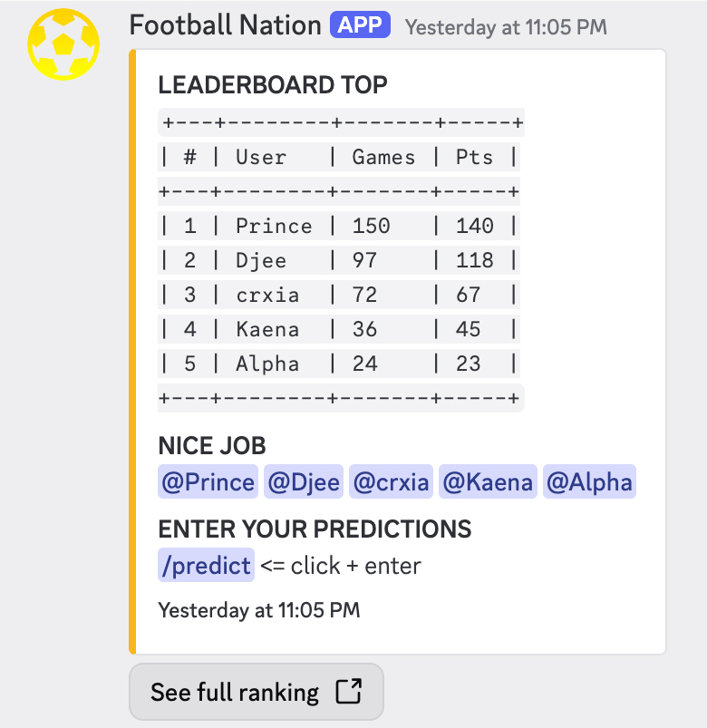
Task: Click the NICE JOB heading
Action: point(212,446)
